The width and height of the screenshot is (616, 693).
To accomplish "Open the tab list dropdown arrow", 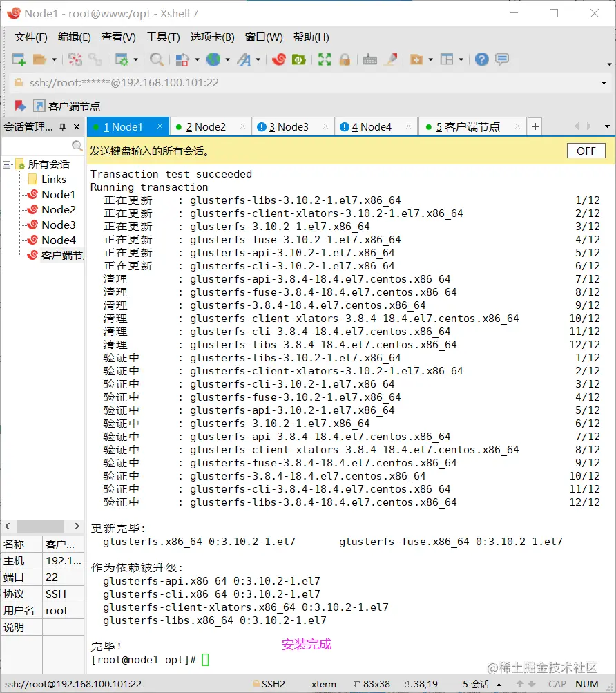I will [607, 126].
